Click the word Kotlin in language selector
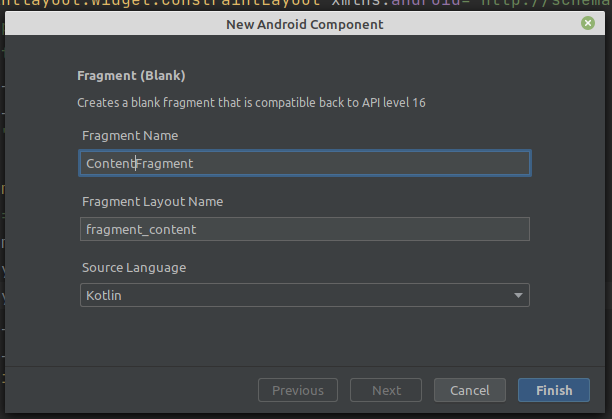This screenshot has width=612, height=419. click(x=104, y=297)
